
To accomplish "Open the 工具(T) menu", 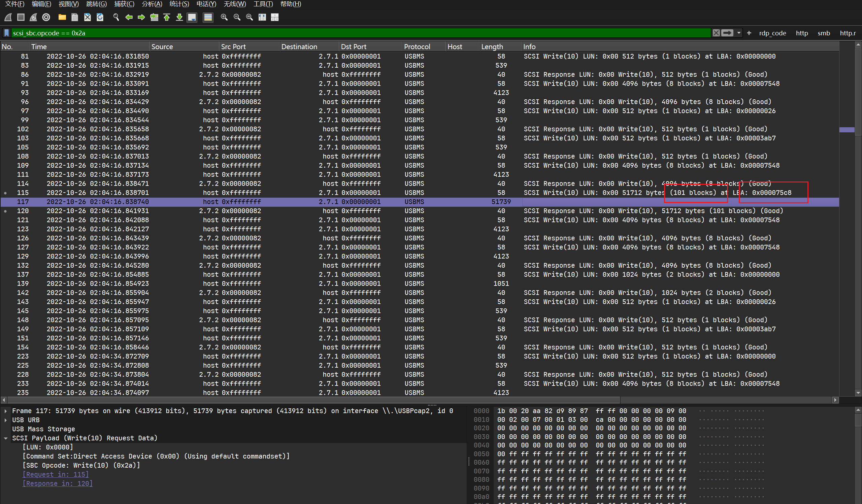I will click(x=263, y=4).
